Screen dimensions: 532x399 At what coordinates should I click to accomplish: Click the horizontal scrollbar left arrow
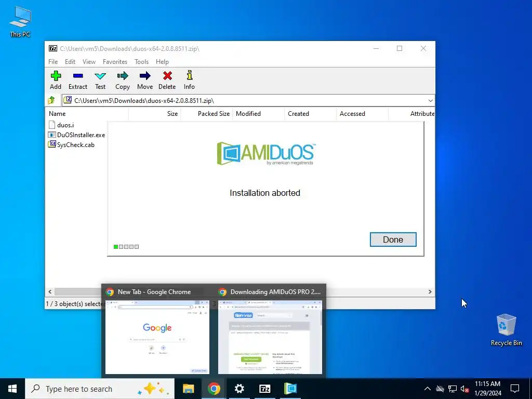(50, 292)
